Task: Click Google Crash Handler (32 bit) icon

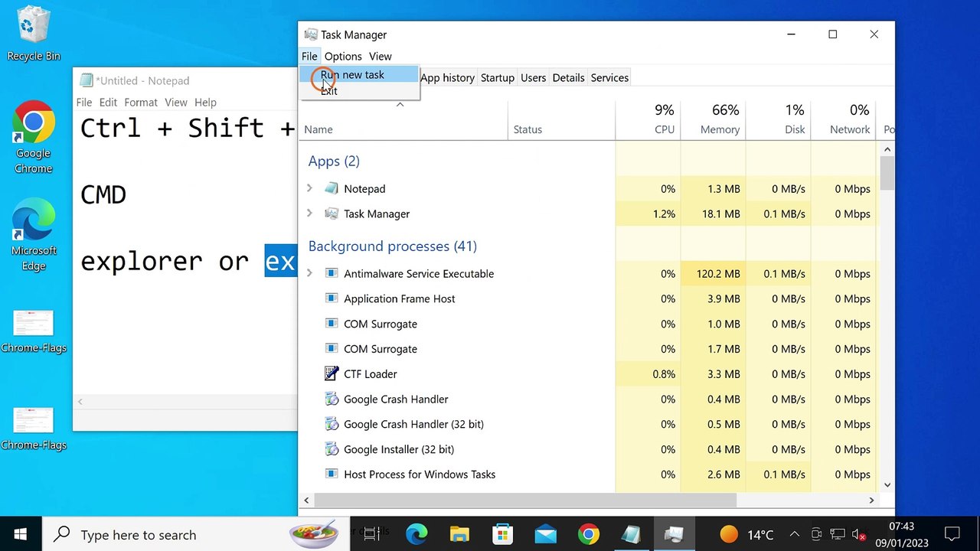Action: [x=332, y=424]
